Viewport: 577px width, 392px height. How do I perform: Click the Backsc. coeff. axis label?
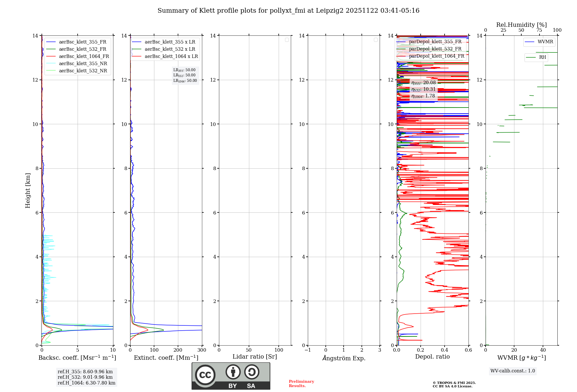(x=77, y=358)
